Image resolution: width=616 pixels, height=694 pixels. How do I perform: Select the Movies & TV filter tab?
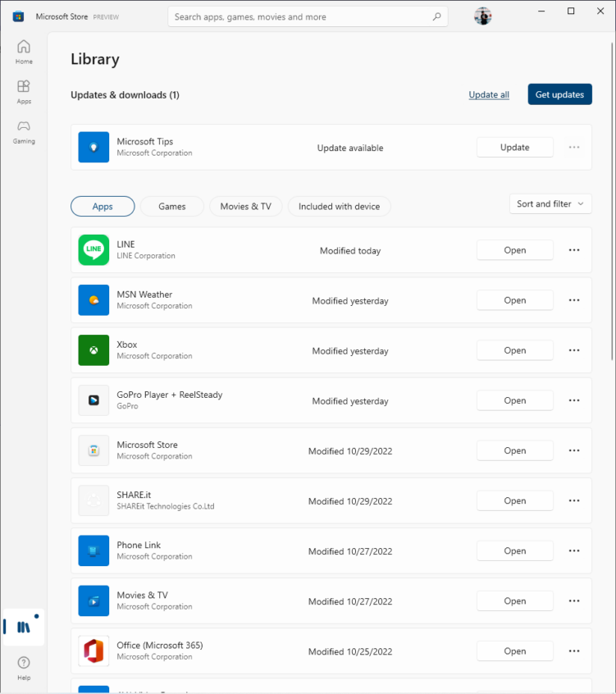point(245,207)
